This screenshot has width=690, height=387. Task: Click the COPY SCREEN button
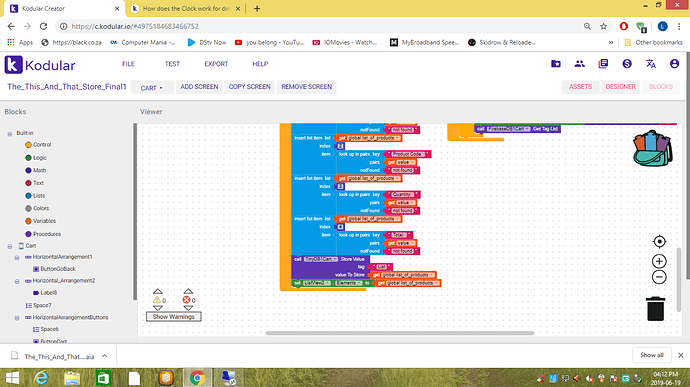250,87
